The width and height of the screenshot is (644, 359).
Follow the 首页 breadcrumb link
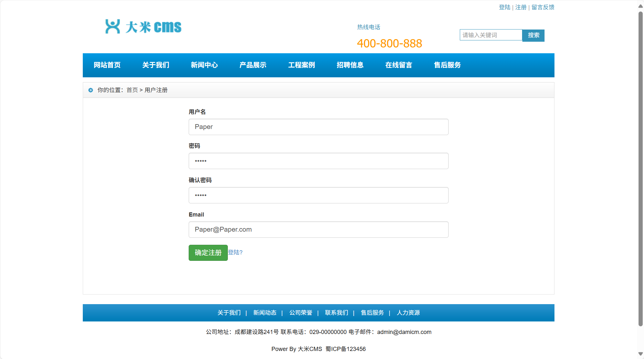click(132, 90)
